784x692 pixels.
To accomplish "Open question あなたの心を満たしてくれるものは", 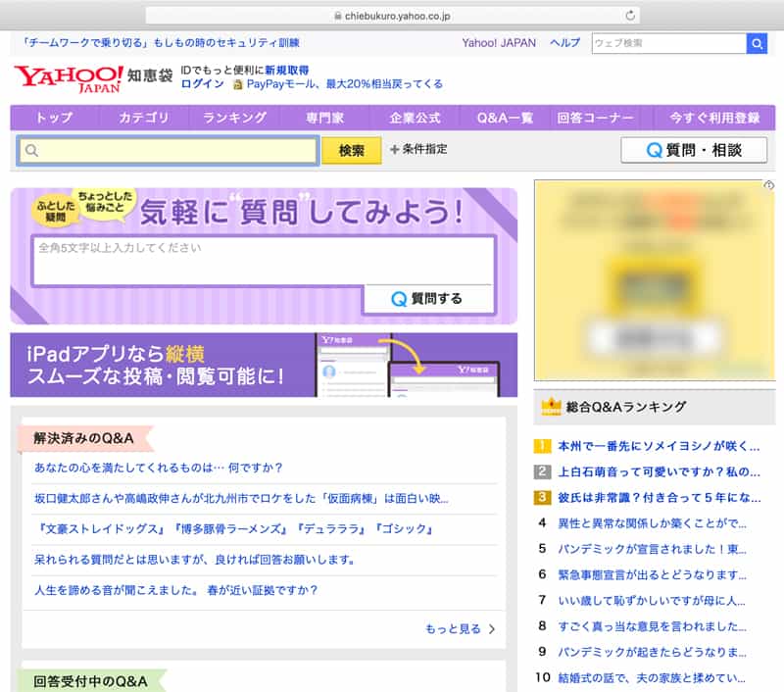I will click(158, 468).
